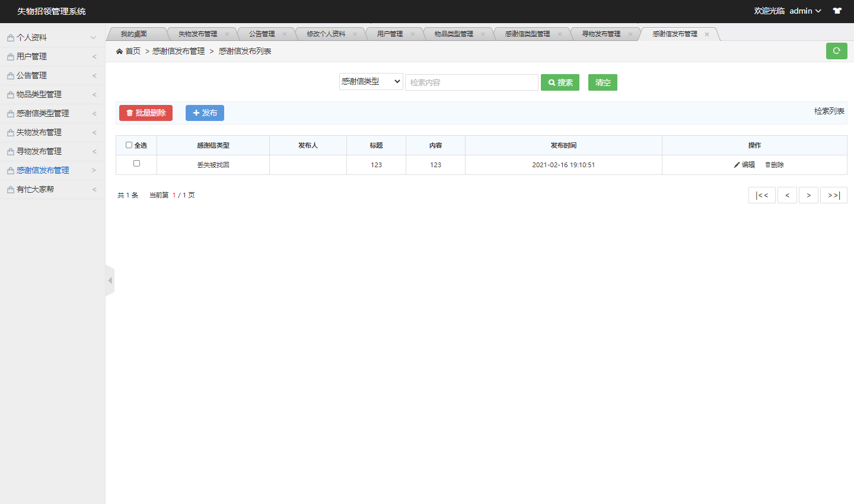Click the trash 删除 icon in the row
Image resolution: width=854 pixels, height=504 pixels.
click(x=767, y=165)
